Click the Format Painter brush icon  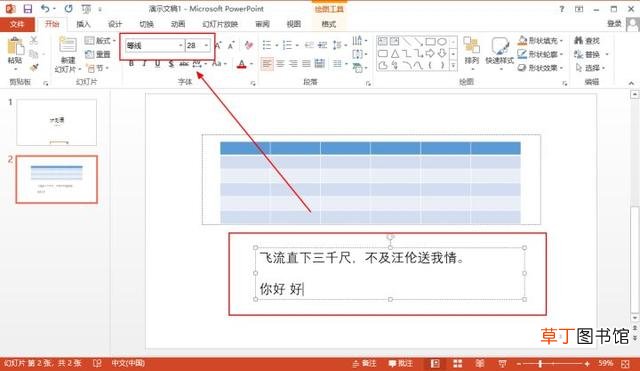tap(34, 68)
